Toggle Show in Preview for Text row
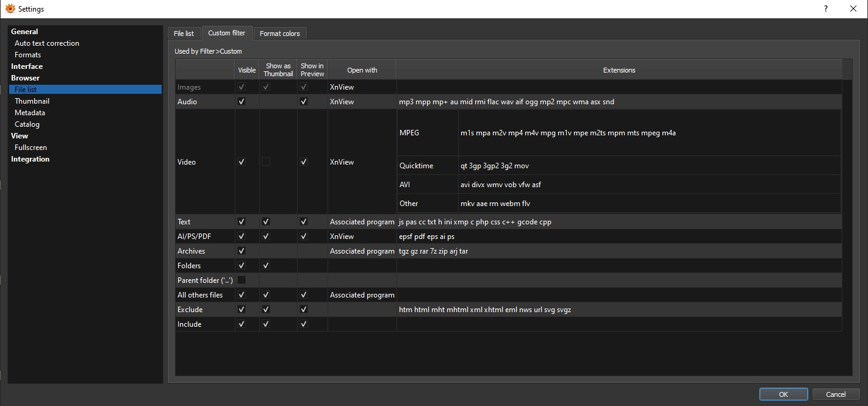The width and height of the screenshot is (868, 406). [x=304, y=222]
